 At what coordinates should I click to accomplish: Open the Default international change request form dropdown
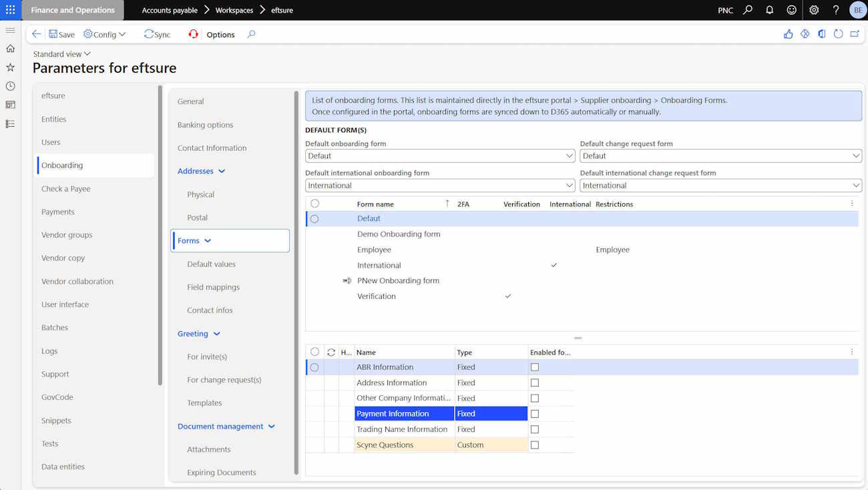(x=855, y=186)
